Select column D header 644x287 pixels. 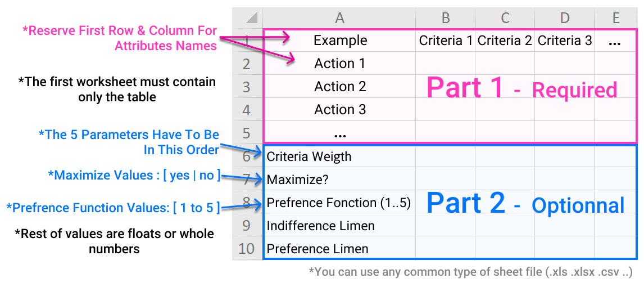coord(565,18)
